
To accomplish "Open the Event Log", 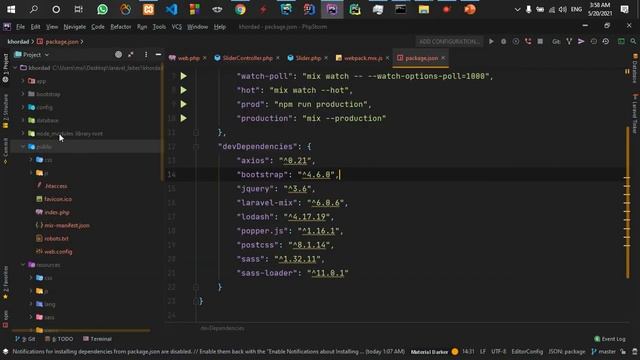I will 610,339.
